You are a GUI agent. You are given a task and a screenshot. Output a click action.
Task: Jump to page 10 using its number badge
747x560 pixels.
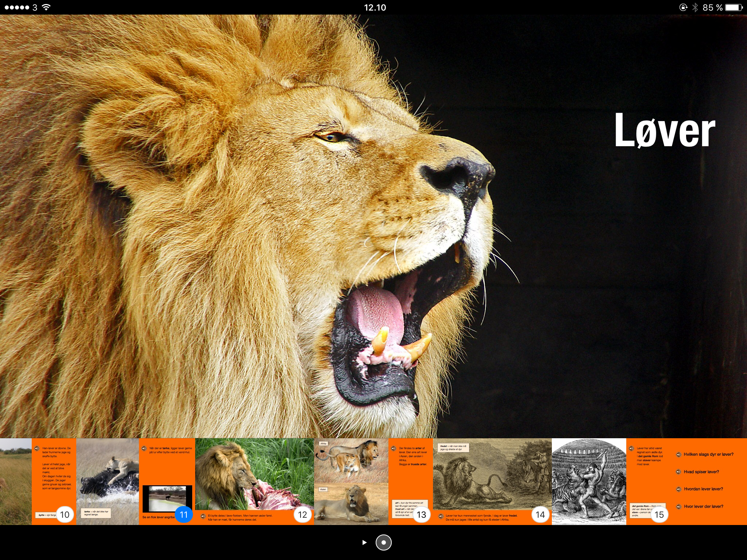pyautogui.click(x=65, y=514)
